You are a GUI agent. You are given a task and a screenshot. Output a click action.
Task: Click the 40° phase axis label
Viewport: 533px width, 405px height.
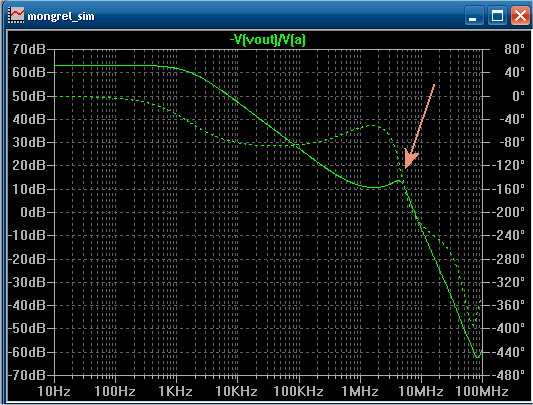coord(514,72)
